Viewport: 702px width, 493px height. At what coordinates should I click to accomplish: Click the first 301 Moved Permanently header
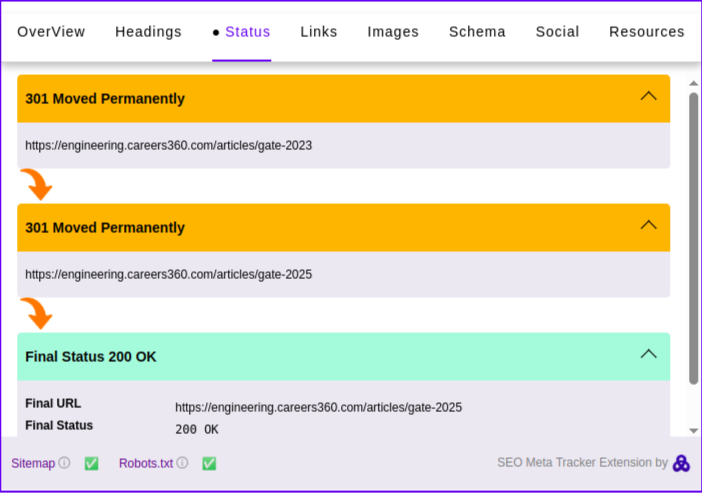(343, 99)
